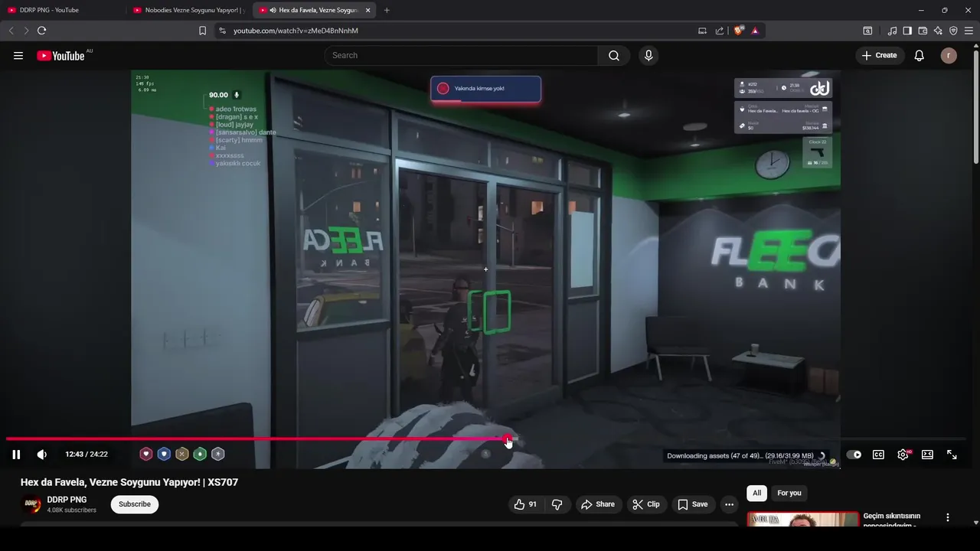Select the For you filter chip

click(x=789, y=493)
